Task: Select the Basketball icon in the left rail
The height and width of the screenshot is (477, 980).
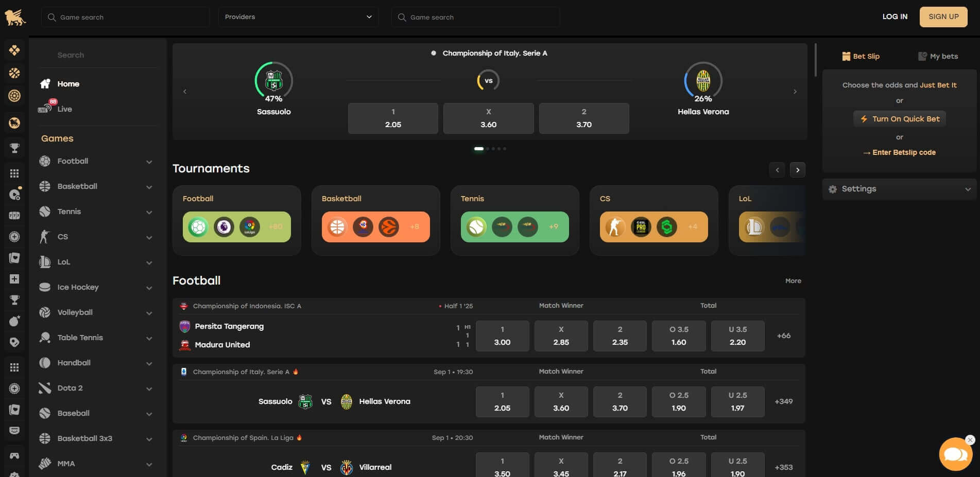Action: point(14,73)
